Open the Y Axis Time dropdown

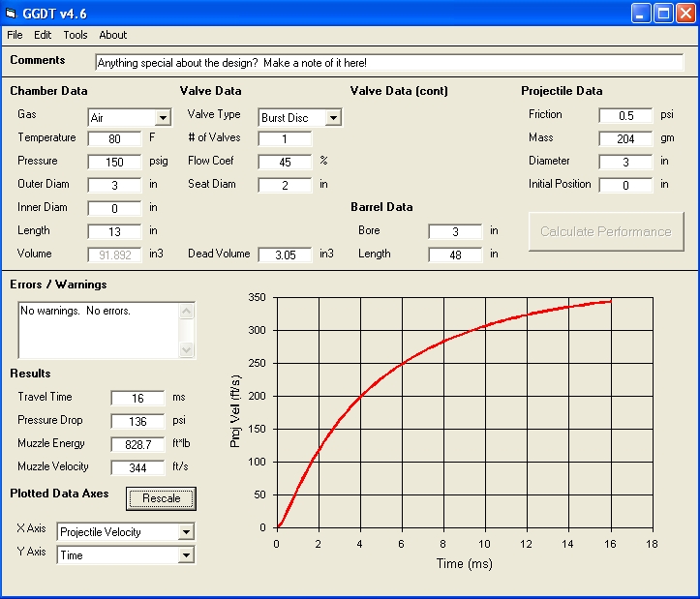186,555
